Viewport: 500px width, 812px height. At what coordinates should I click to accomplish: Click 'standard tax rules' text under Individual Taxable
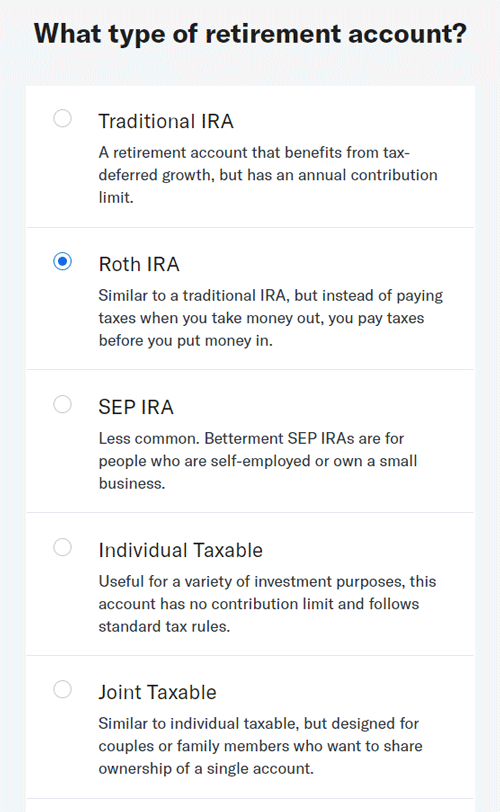click(164, 627)
